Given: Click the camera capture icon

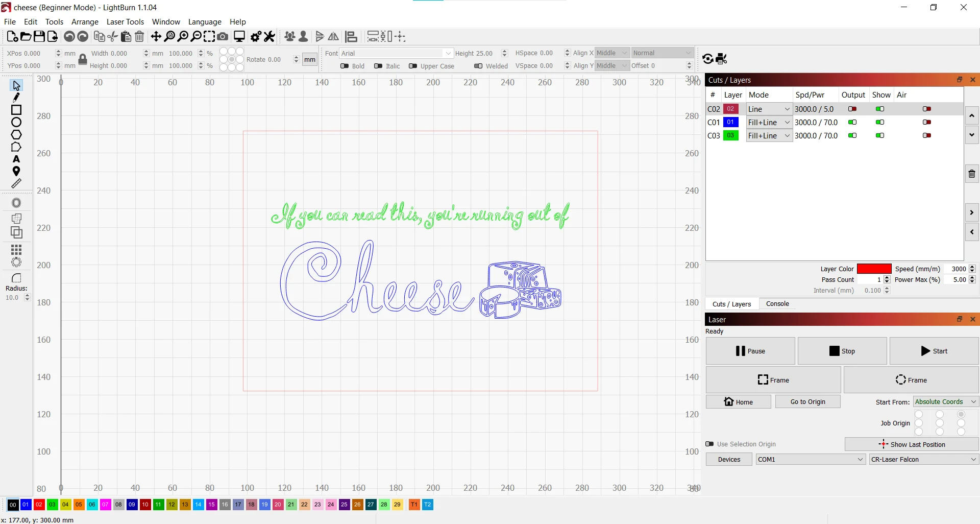Looking at the screenshot, I should pos(223,37).
